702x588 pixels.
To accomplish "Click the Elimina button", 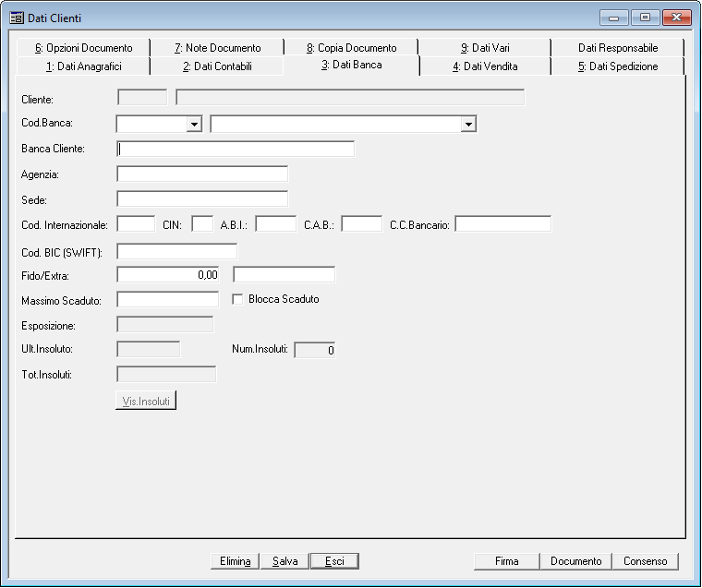I will point(235,561).
